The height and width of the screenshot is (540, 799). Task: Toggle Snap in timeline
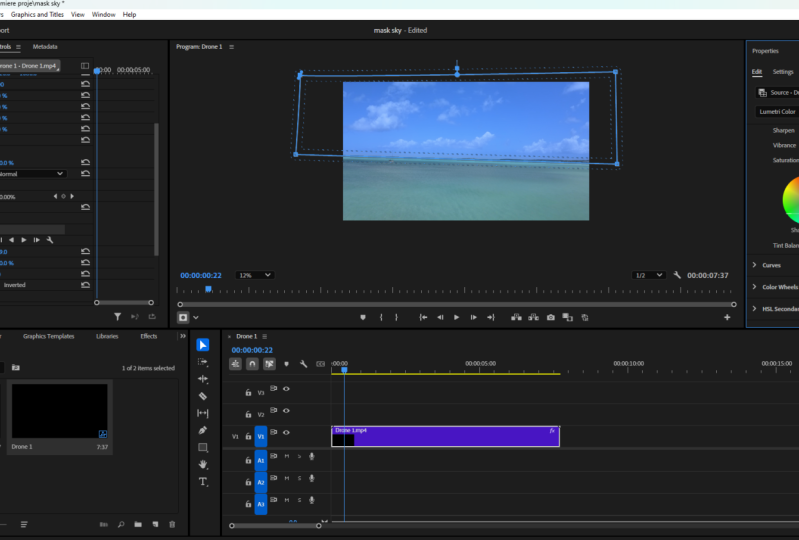[x=252, y=364]
